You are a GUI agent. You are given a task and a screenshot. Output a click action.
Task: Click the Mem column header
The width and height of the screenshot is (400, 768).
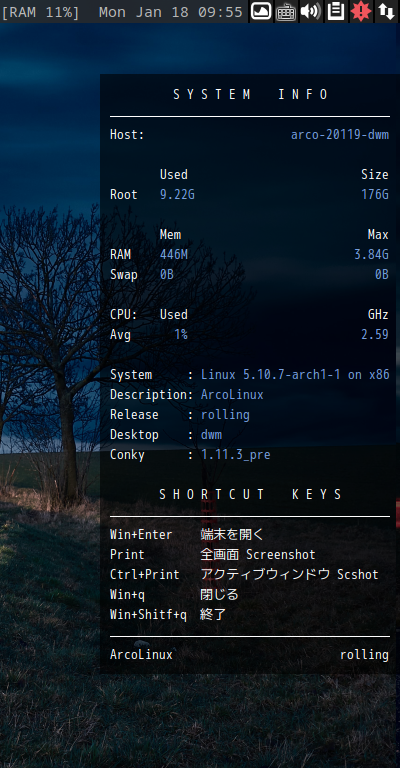point(170,235)
